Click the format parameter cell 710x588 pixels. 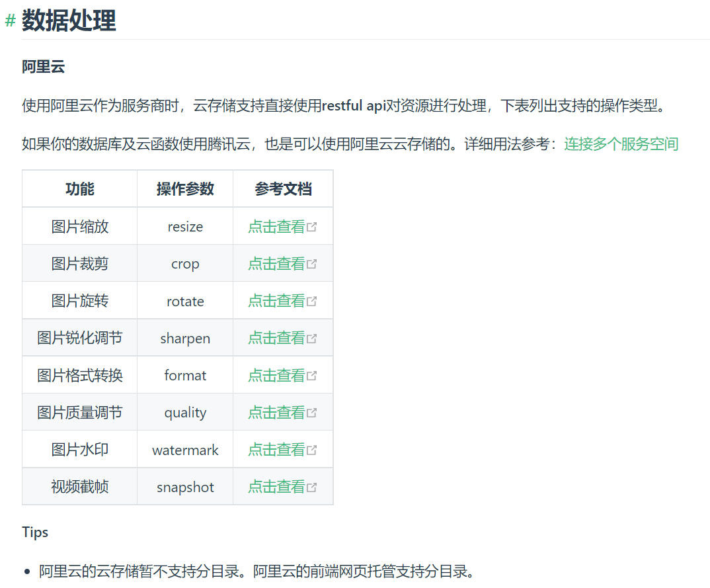[x=185, y=376]
